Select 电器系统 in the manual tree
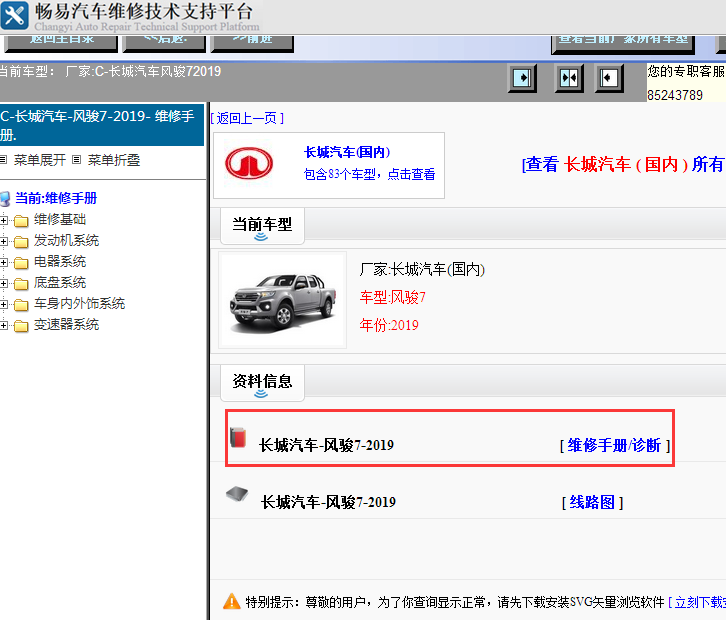726x620 pixels. point(60,262)
